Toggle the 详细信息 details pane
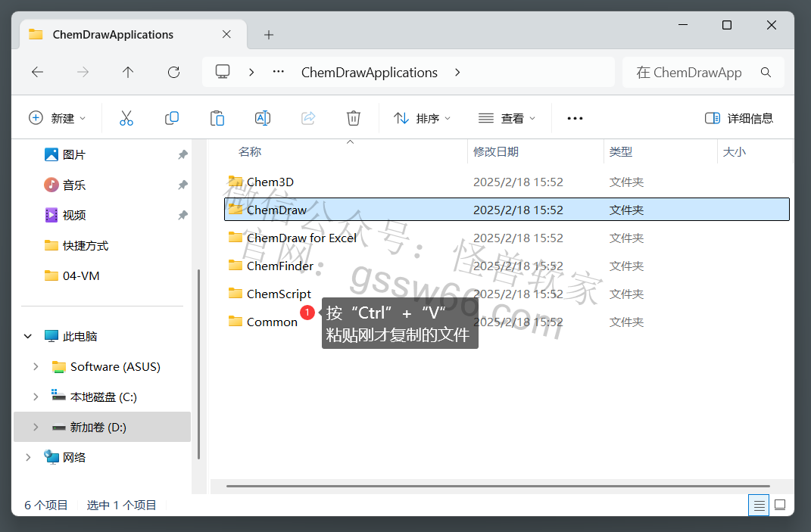 (739, 118)
